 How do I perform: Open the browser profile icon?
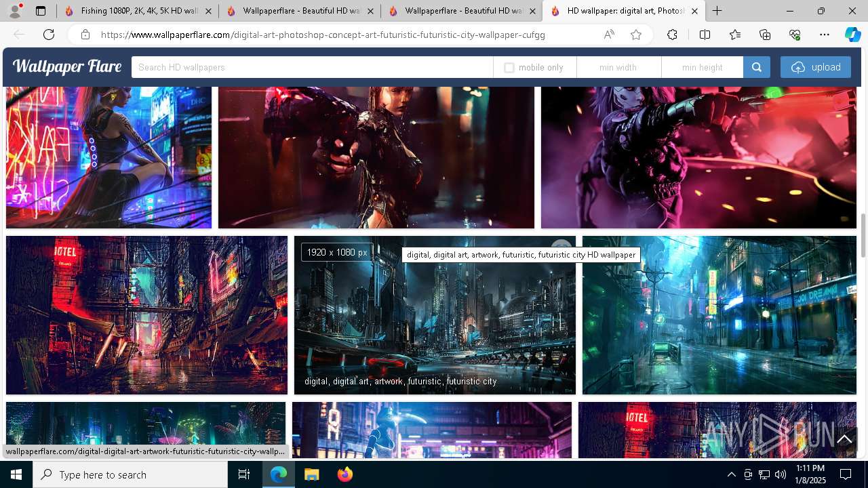pos(15,11)
